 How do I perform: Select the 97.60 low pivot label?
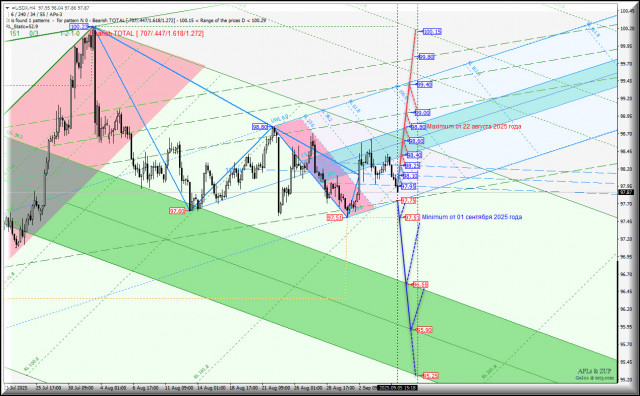coord(178,211)
